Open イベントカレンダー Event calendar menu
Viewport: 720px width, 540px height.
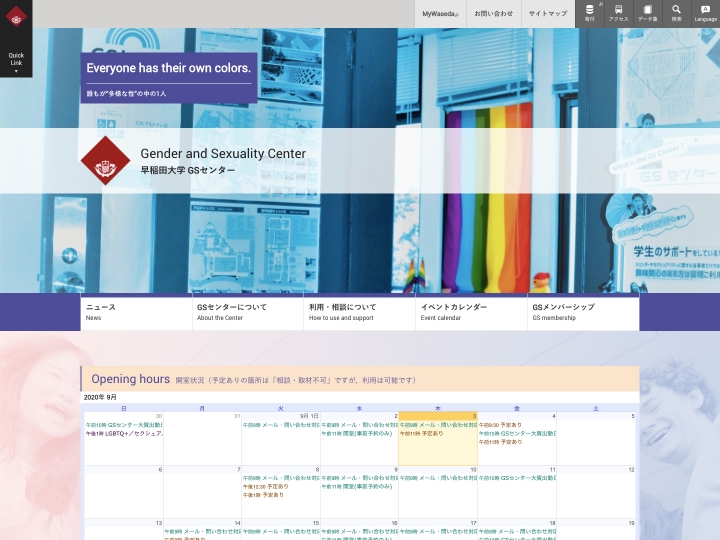pyautogui.click(x=472, y=312)
